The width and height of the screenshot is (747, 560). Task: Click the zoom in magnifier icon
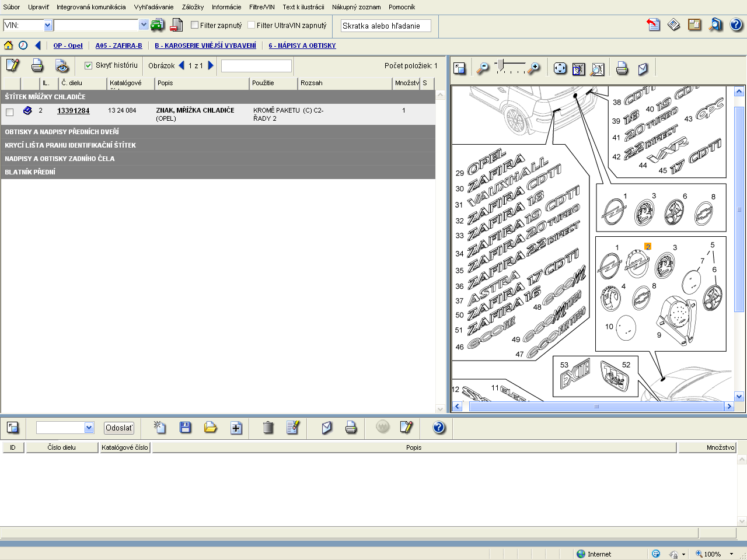pyautogui.click(x=533, y=69)
